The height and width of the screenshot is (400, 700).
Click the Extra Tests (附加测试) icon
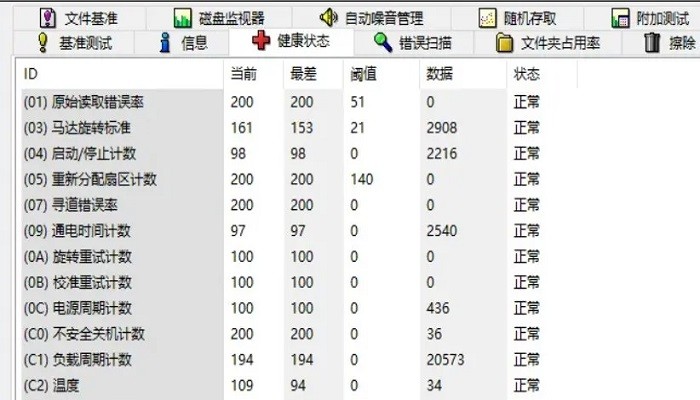(621, 18)
